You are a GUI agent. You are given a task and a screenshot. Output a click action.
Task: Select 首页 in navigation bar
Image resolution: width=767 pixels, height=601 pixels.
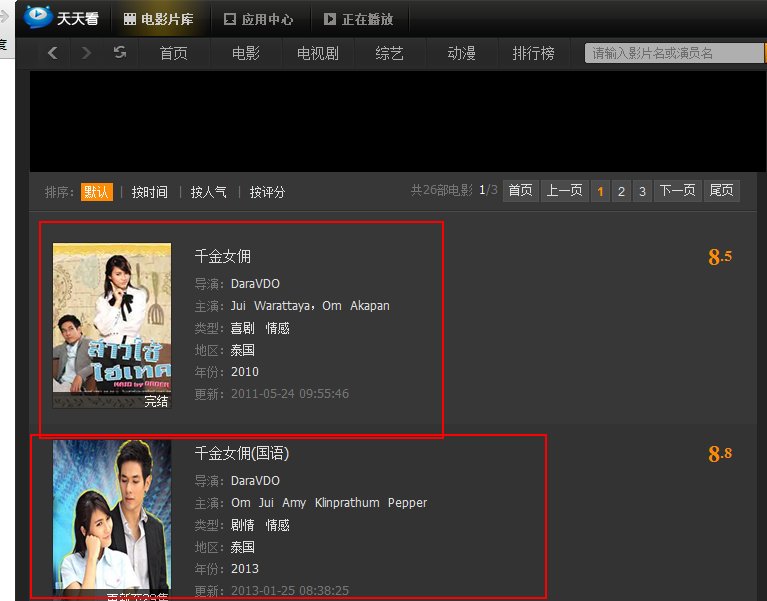click(x=174, y=53)
